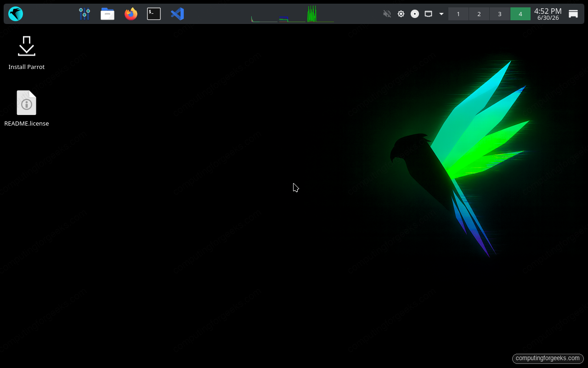The image size is (588, 368).
Task: Click the memory usage monitor graph
Action: tap(292, 14)
